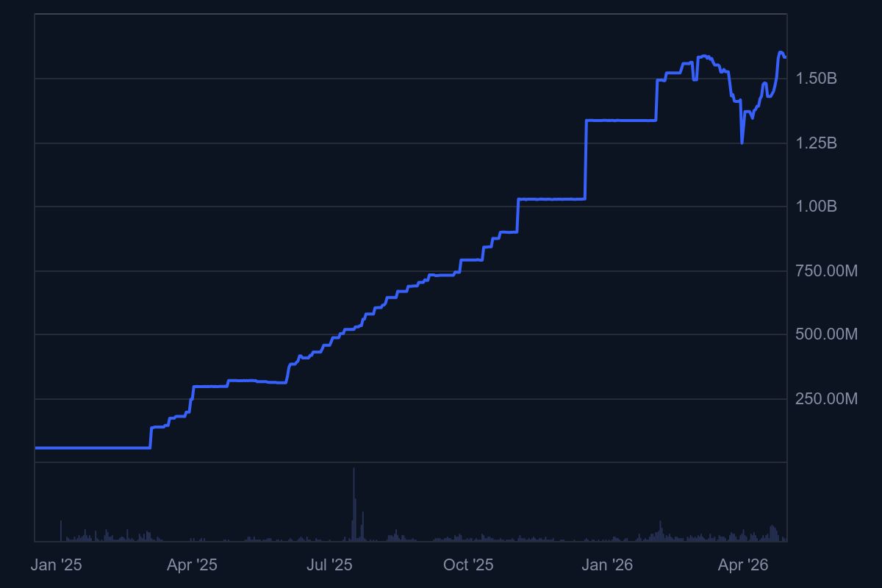Click the Apr '25 x-axis label

pyautogui.click(x=192, y=565)
